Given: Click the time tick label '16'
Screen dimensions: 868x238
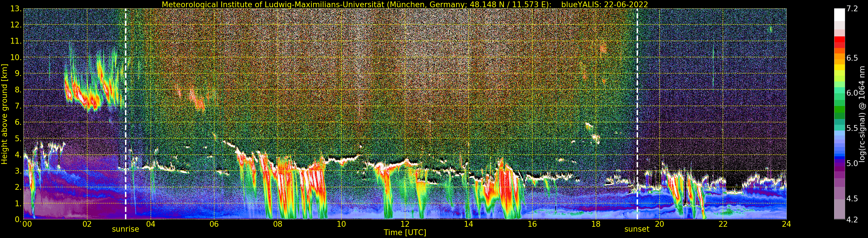Looking at the screenshot, I should click(x=532, y=224).
